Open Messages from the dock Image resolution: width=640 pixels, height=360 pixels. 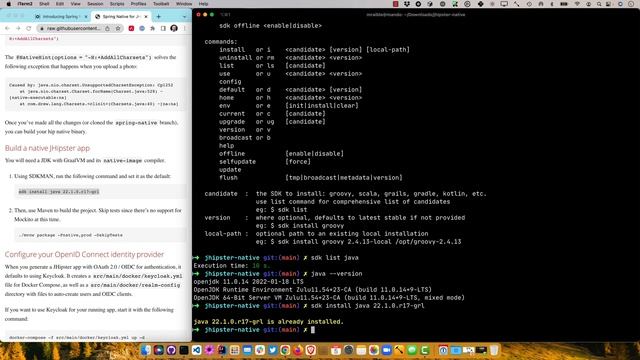click(x=412, y=350)
